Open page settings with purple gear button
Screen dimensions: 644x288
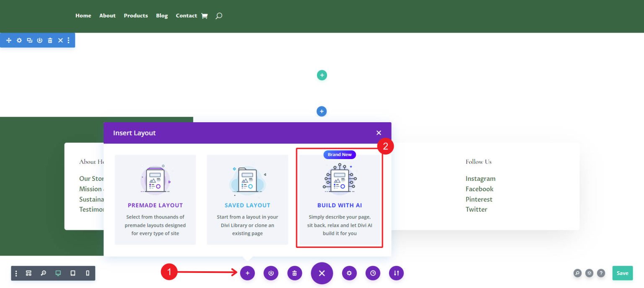point(349,273)
